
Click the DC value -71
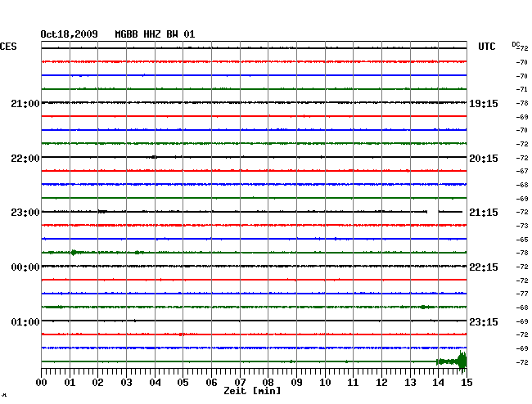click(521, 89)
